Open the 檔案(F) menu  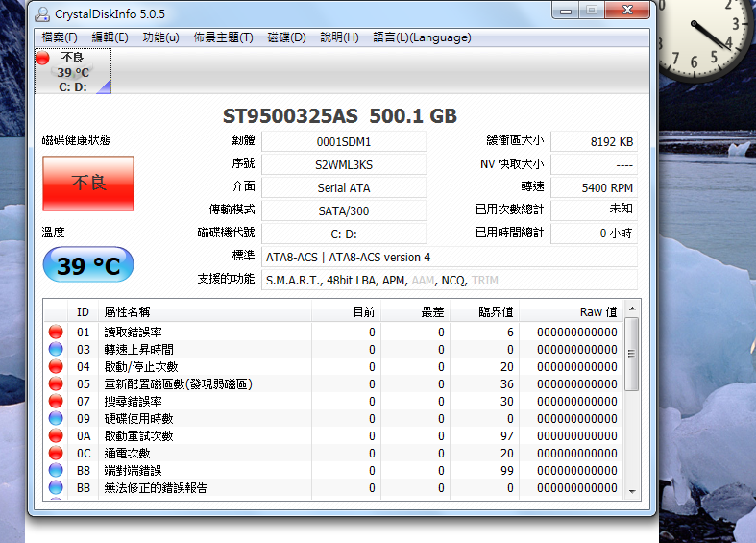coord(59,37)
